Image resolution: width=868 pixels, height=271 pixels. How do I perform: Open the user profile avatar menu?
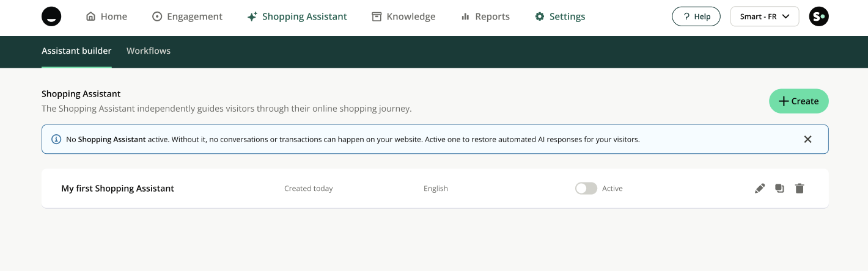tap(818, 16)
